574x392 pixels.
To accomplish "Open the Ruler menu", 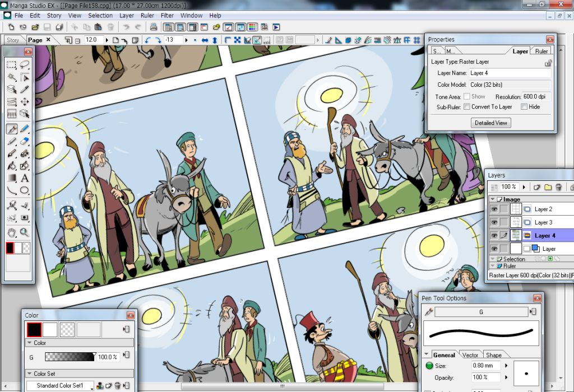I will pyautogui.click(x=147, y=15).
